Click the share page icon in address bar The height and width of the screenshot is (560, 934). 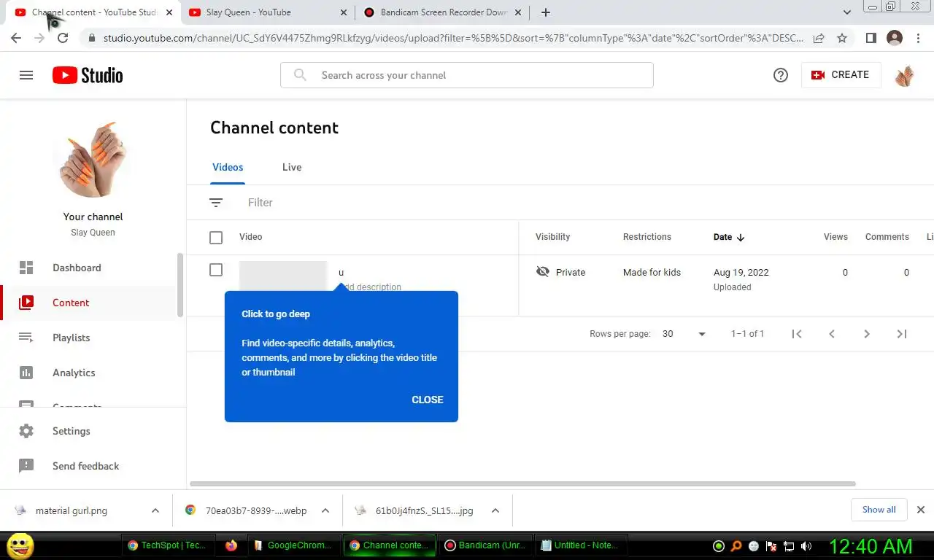[819, 38]
